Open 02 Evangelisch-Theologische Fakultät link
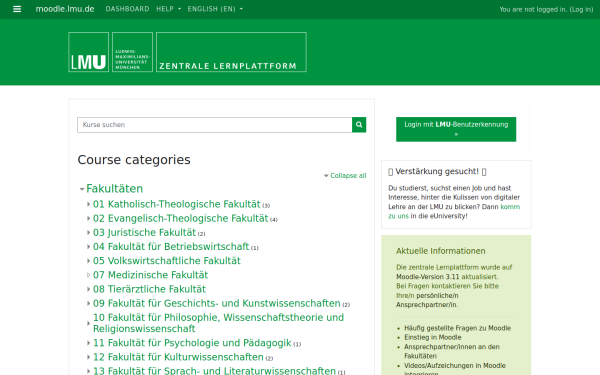600x375 pixels. click(x=180, y=218)
